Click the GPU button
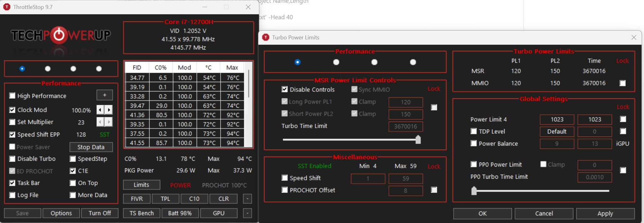The image size is (644, 223). (x=219, y=213)
